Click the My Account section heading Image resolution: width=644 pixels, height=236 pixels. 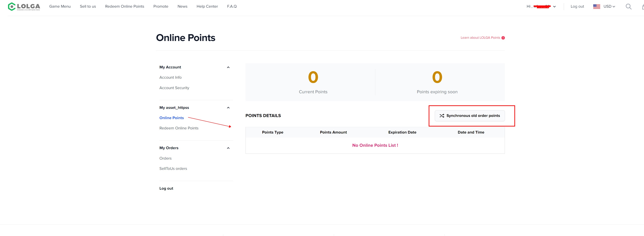(x=170, y=67)
